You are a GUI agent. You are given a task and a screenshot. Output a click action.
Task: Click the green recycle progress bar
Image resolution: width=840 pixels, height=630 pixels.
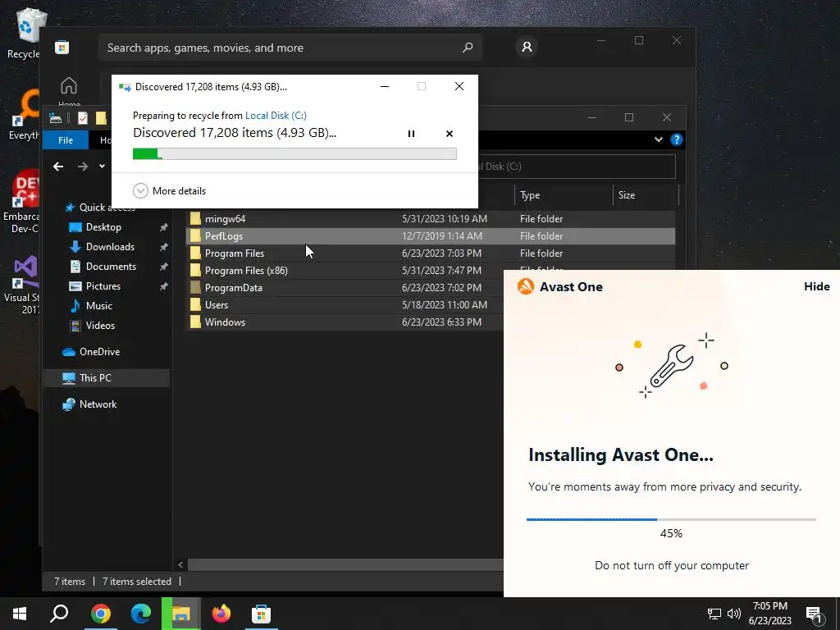294,153
